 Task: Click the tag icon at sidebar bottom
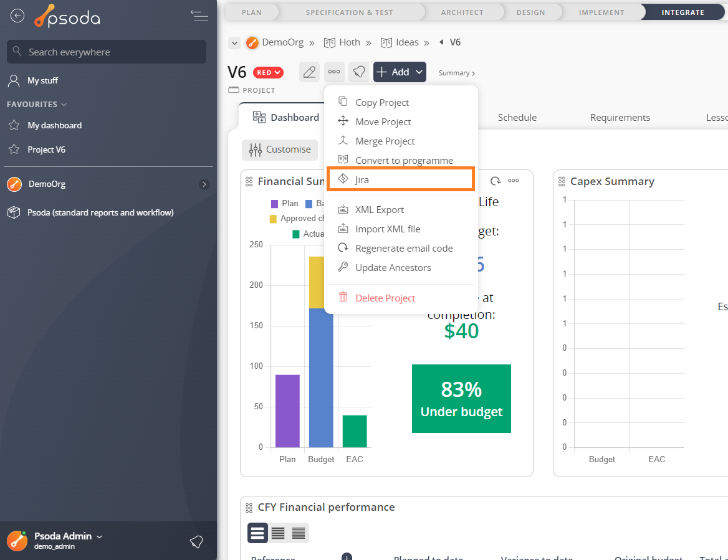(x=196, y=541)
